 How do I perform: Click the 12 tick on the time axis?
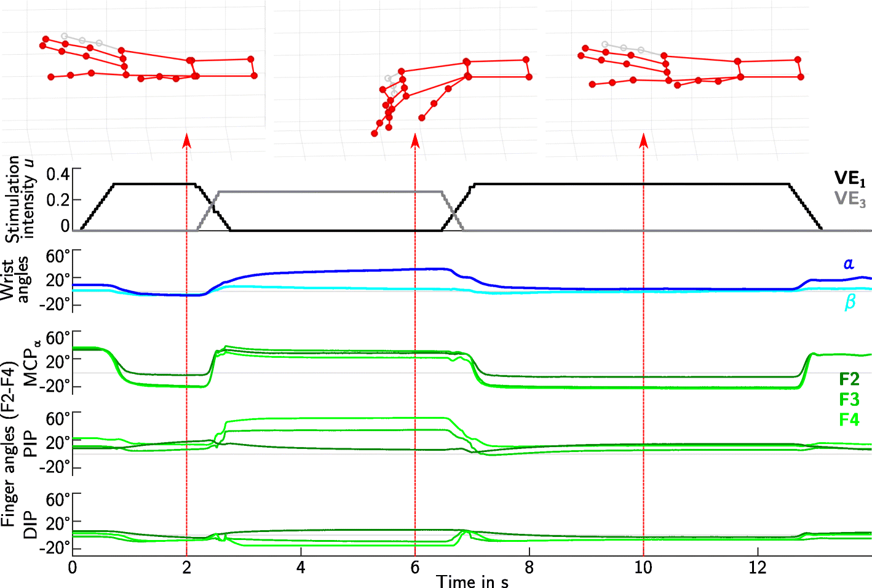(758, 567)
